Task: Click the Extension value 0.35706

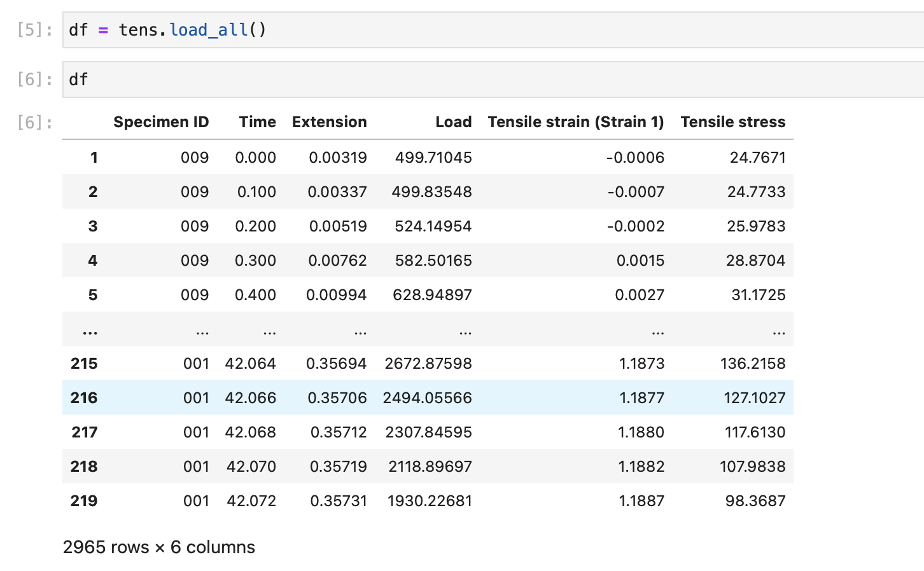Action: pos(337,398)
